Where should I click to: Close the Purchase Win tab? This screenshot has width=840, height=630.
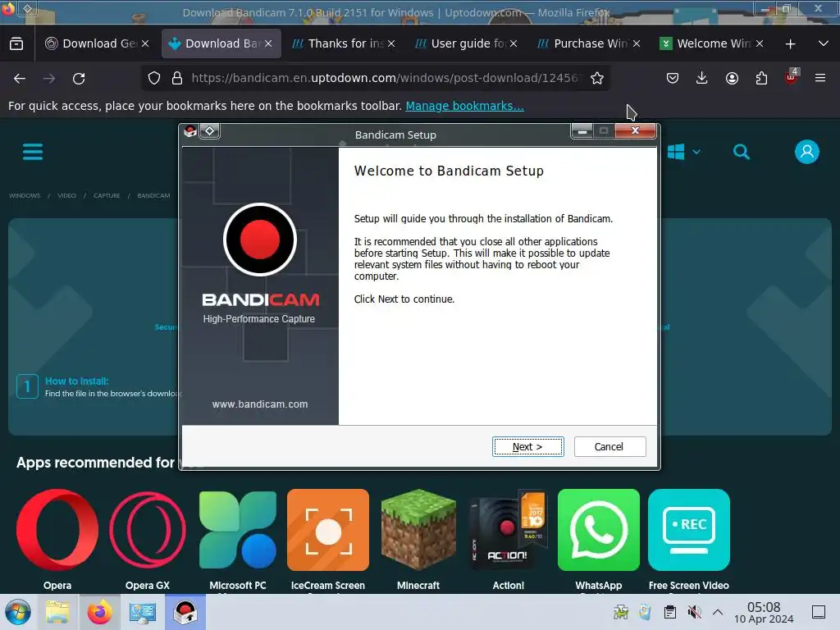pos(637,44)
